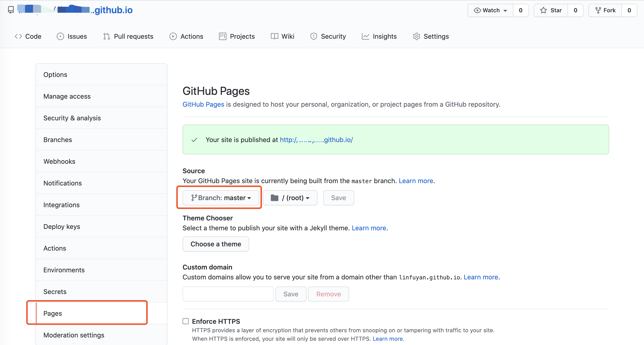Click the Remove custom domain button
This screenshot has height=345, width=644.
(x=329, y=294)
